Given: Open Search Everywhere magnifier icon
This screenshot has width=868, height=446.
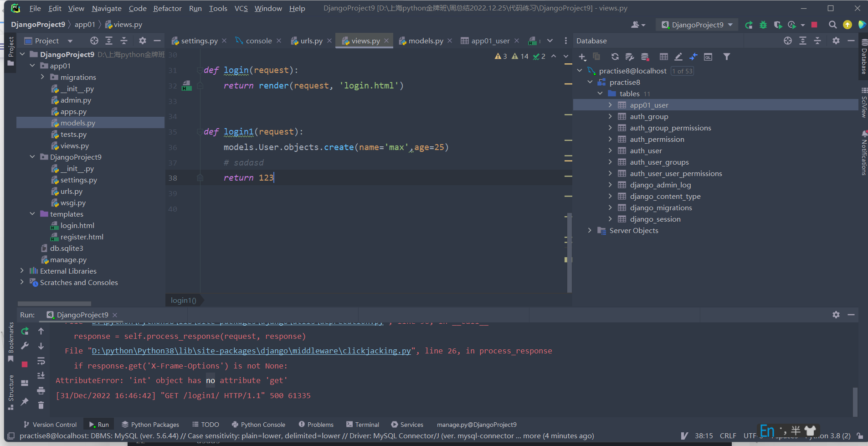Looking at the screenshot, I should (832, 25).
